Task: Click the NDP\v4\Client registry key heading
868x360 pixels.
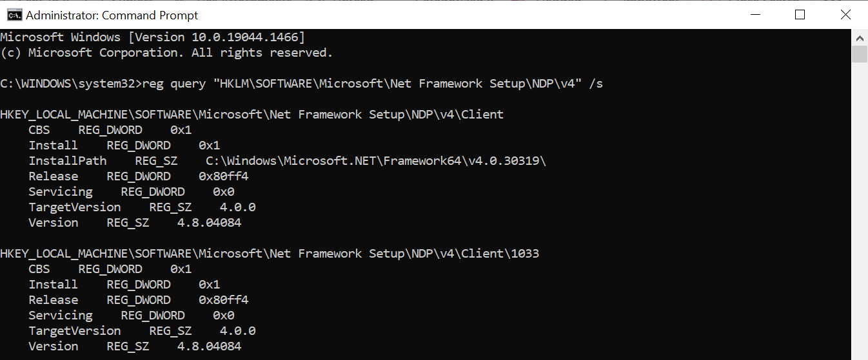Action: point(252,115)
